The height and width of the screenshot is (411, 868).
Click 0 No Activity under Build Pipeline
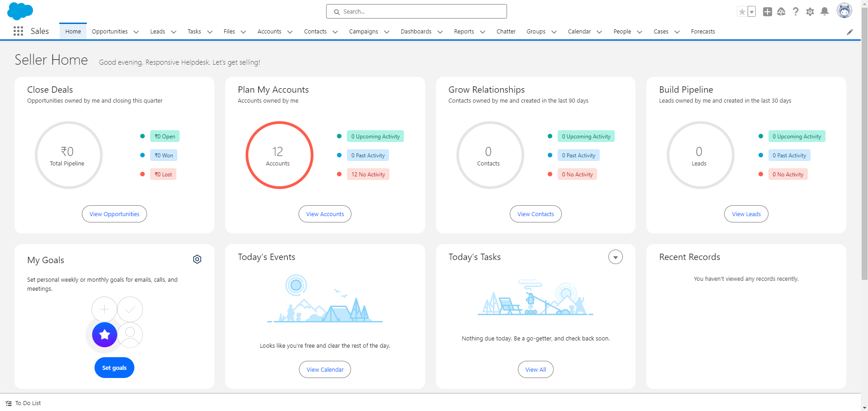point(788,174)
